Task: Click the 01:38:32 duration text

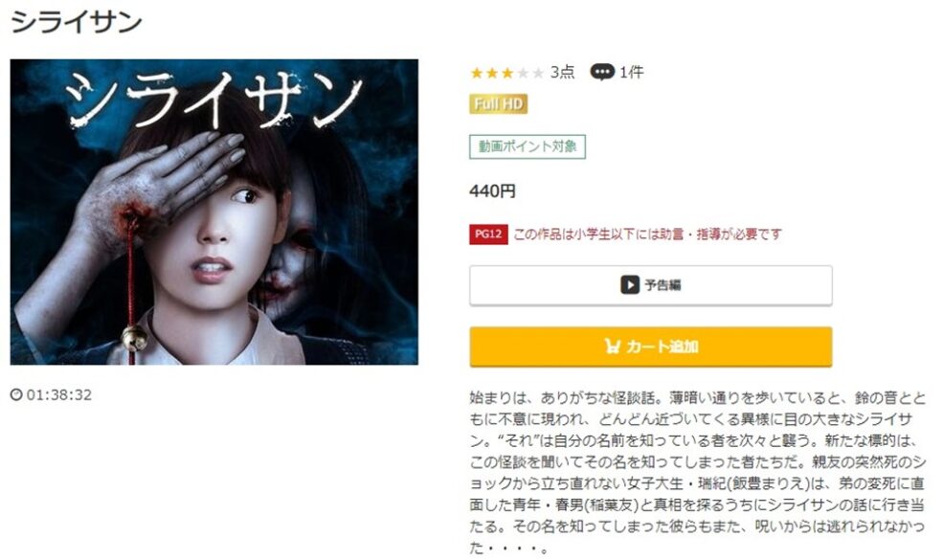Action: pos(59,394)
